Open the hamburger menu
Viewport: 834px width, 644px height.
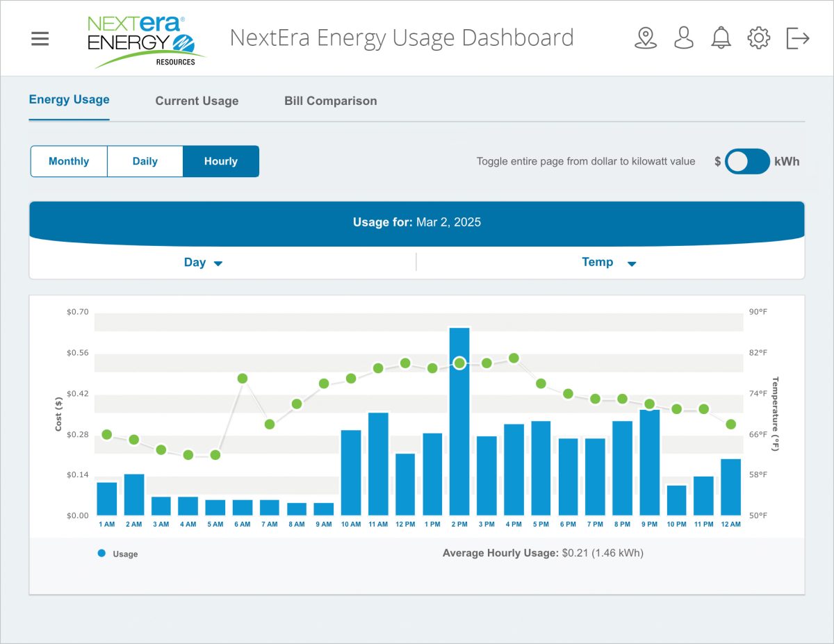tap(40, 38)
